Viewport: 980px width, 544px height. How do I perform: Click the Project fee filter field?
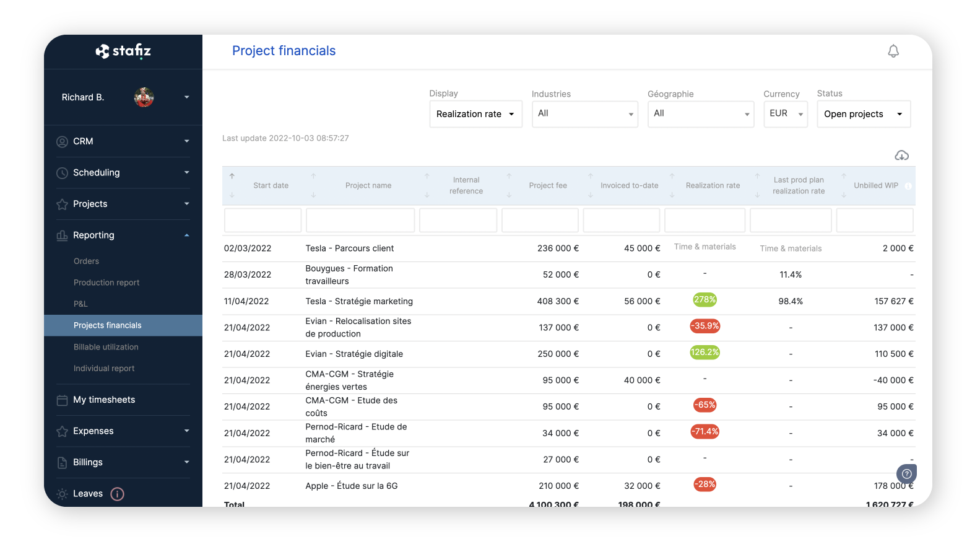point(540,221)
